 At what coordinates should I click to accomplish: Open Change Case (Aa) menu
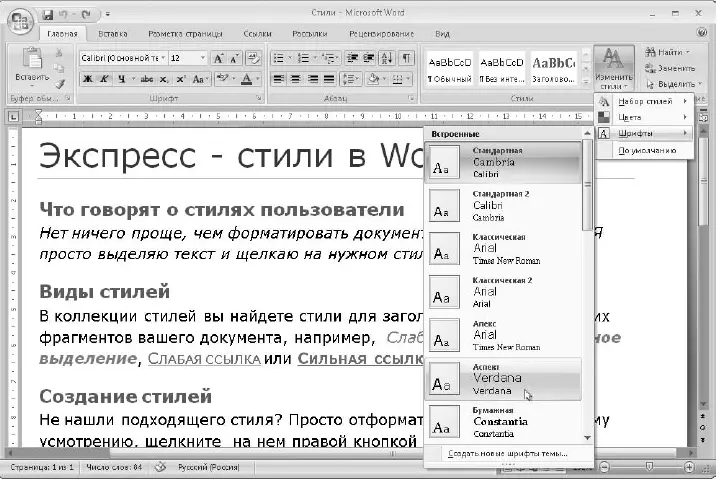(x=199, y=79)
